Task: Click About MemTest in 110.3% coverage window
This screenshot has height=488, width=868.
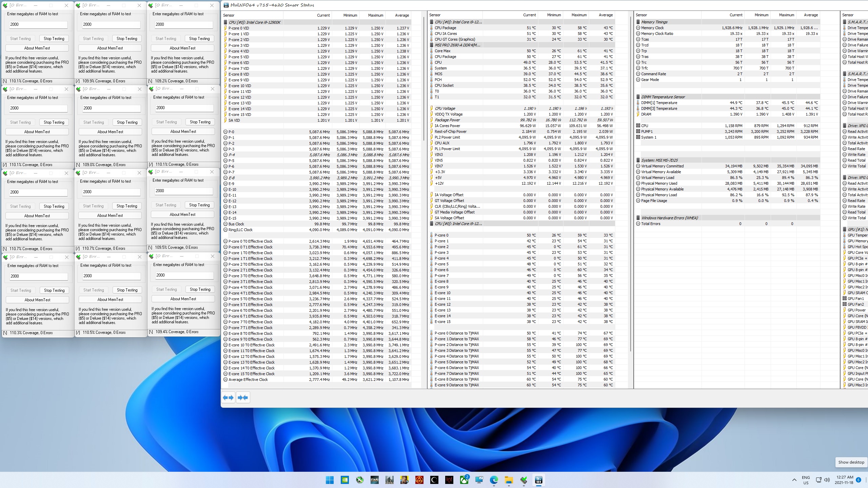Action: 37,300
